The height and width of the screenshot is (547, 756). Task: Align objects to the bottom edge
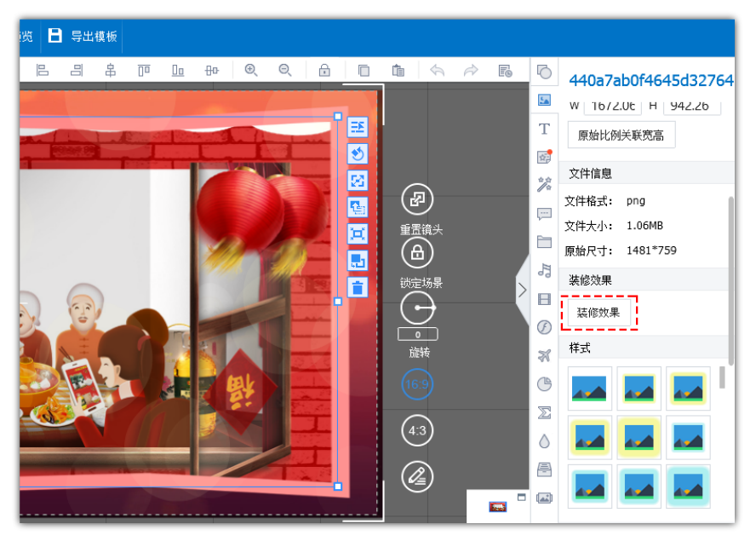coord(178,71)
